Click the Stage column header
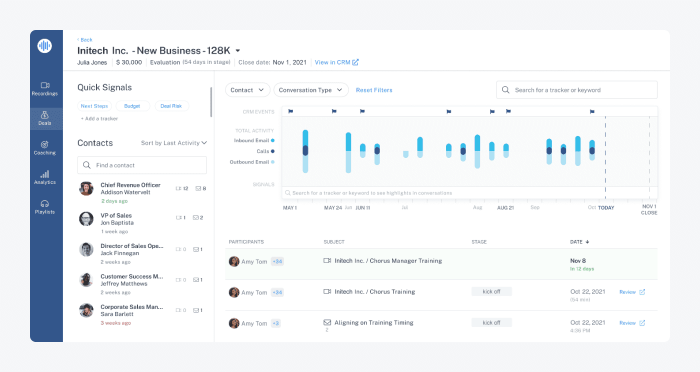 pos(479,242)
